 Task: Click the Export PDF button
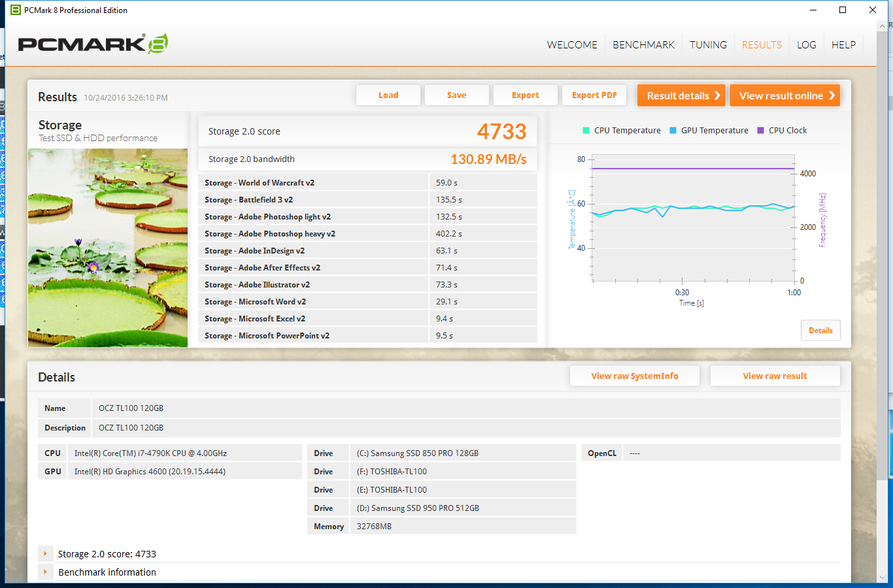coord(594,95)
